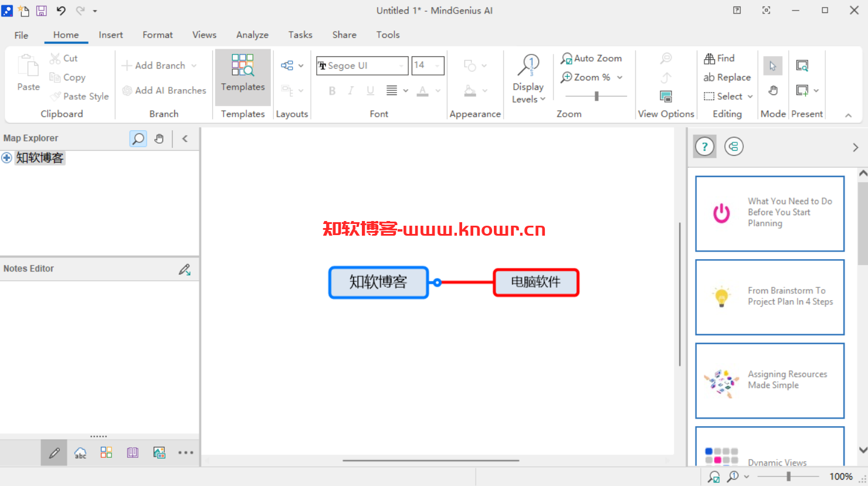868x486 pixels.
Task: Switch to the Share tab
Action: (x=344, y=35)
